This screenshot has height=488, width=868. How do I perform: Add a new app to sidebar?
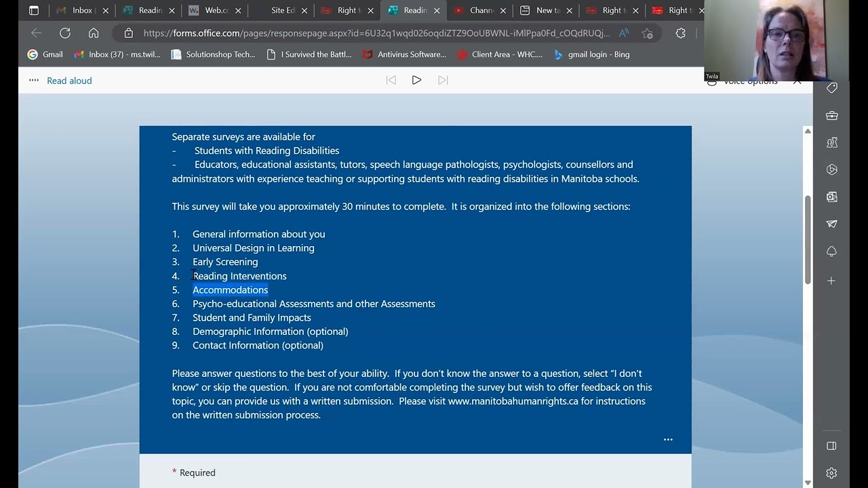[831, 281]
